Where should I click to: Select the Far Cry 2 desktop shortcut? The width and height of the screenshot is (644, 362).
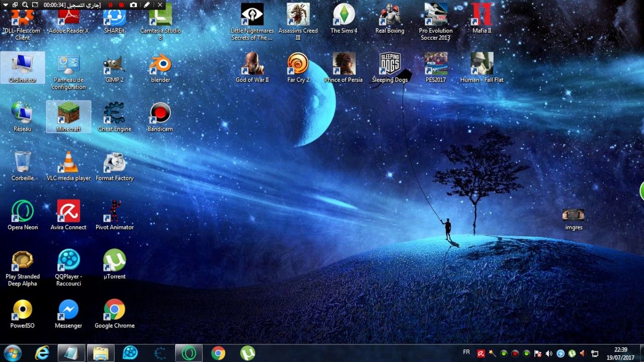pyautogui.click(x=298, y=68)
